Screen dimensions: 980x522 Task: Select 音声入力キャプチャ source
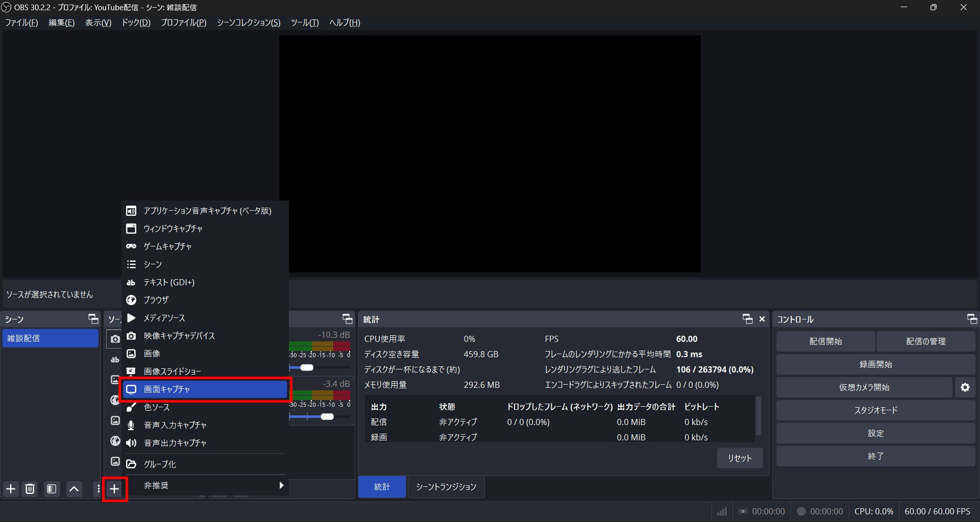(205, 425)
